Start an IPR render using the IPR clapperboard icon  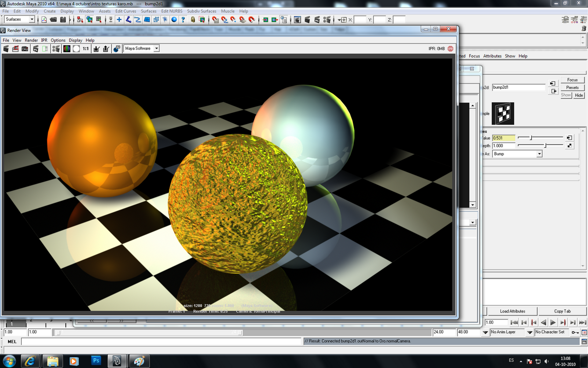click(x=35, y=48)
